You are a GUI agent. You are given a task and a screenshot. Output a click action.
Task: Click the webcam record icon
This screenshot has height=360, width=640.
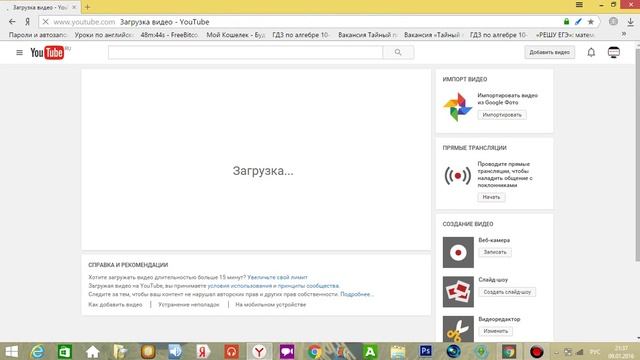tap(458, 252)
